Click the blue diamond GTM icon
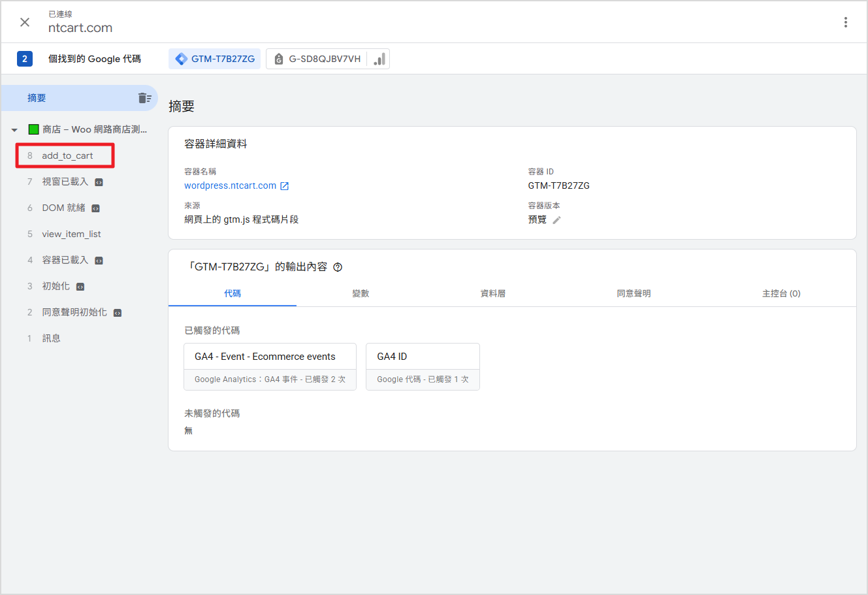This screenshot has width=868, height=595. [182, 59]
